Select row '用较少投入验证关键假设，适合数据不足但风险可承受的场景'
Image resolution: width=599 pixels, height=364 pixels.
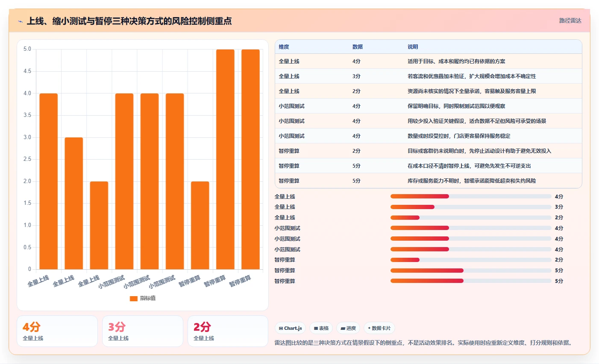[x=429, y=121]
